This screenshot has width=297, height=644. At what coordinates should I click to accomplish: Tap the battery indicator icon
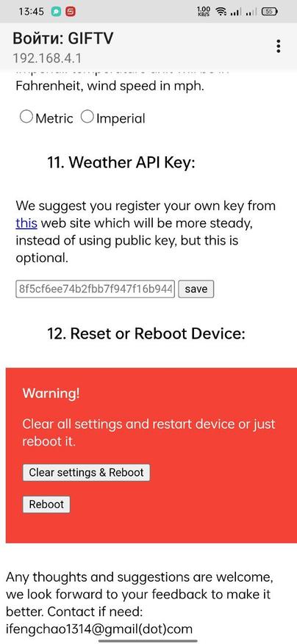[270, 12]
